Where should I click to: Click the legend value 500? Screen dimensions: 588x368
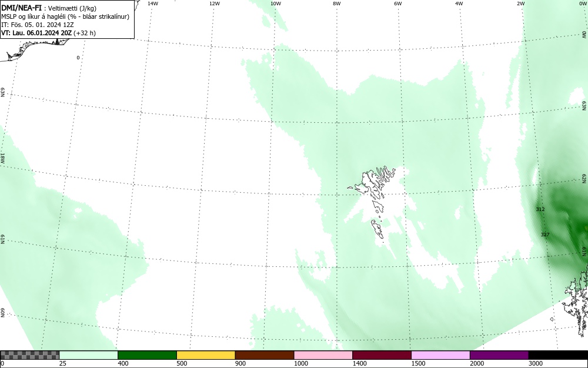pyautogui.click(x=182, y=363)
